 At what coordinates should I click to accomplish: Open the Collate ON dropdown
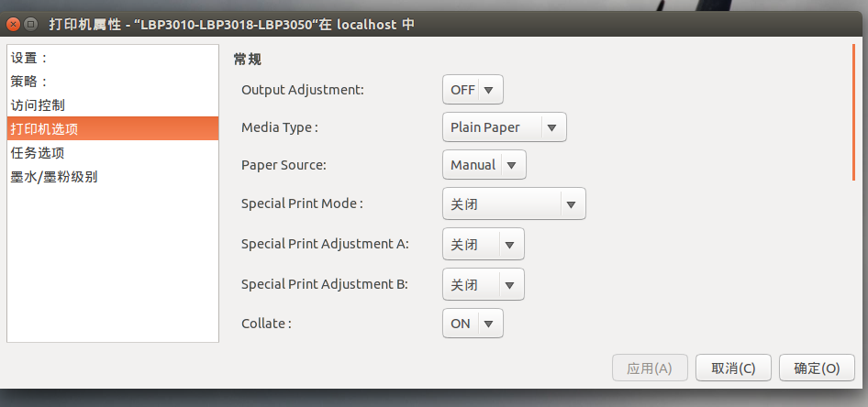(473, 324)
